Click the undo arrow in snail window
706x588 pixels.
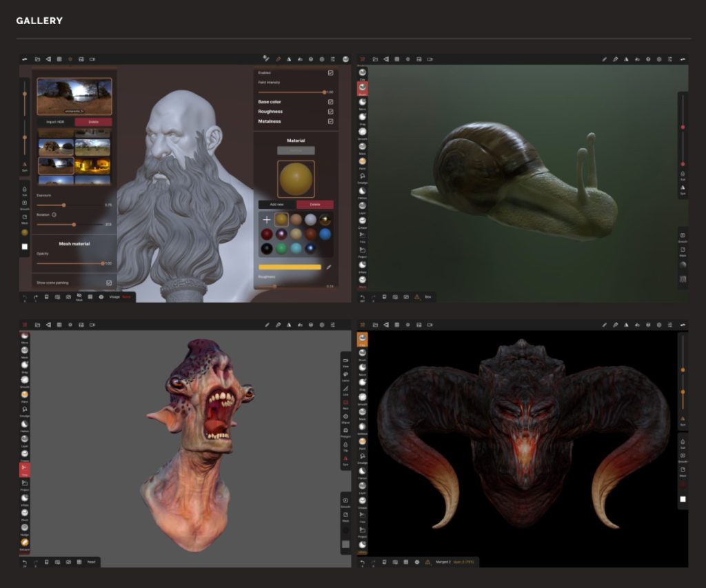pyautogui.click(x=363, y=297)
